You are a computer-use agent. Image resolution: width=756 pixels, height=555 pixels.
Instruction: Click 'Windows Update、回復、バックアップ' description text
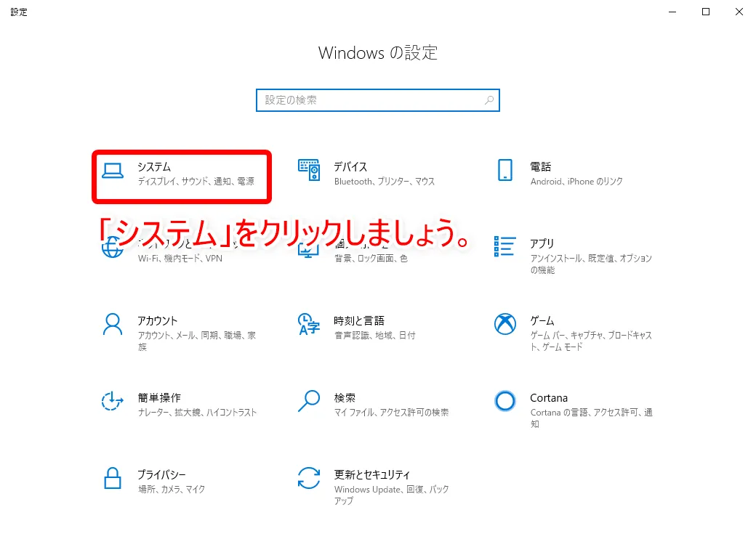pyautogui.click(x=391, y=495)
